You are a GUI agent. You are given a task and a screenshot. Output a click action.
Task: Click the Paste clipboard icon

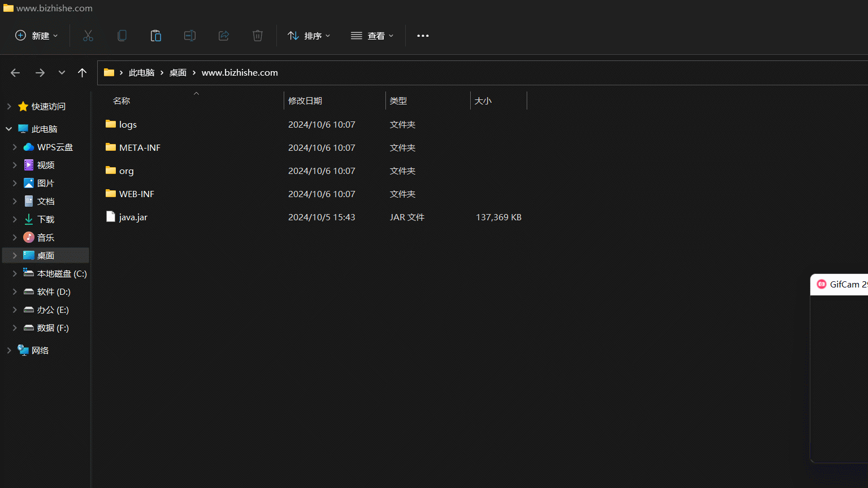[156, 36]
